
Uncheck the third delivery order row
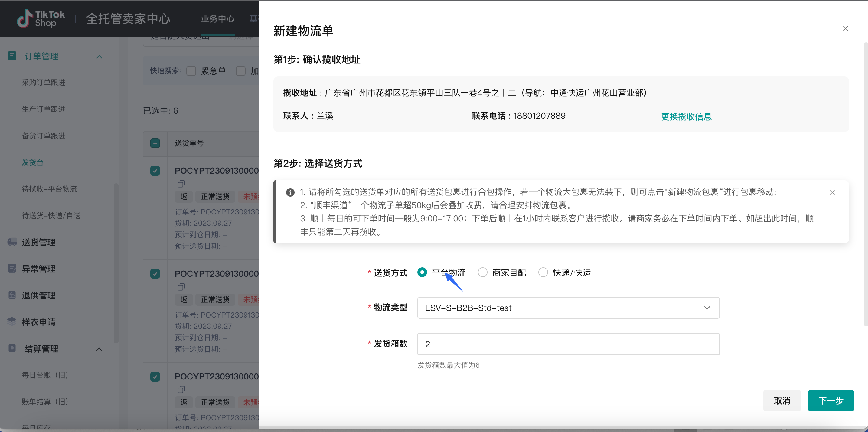[x=155, y=376]
